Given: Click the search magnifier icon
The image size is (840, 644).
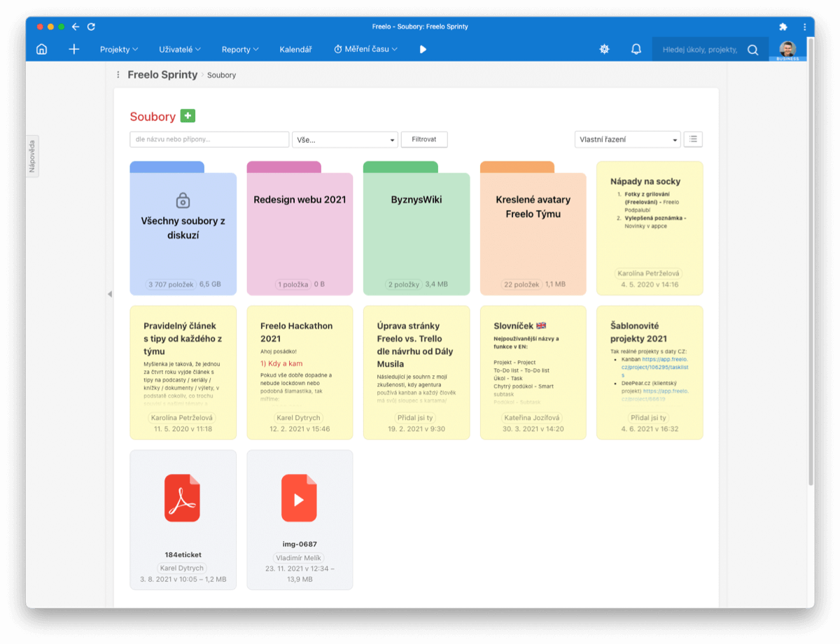Looking at the screenshot, I should pyautogui.click(x=752, y=50).
